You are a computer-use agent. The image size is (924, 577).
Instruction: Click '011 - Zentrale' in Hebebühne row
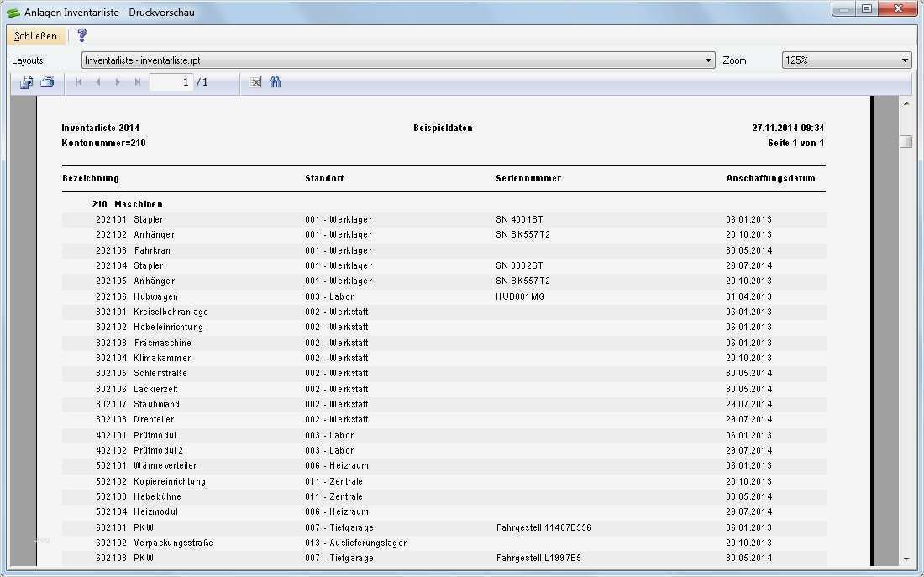333,497
